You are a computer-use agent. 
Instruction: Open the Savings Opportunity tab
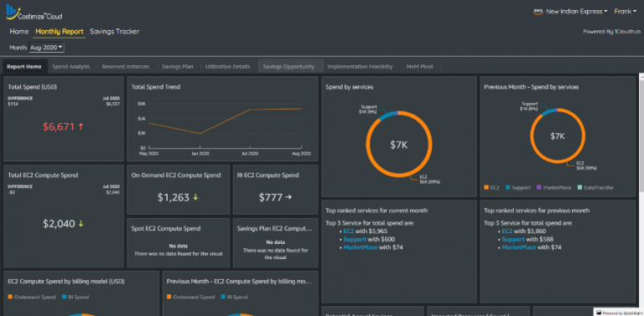(x=288, y=66)
